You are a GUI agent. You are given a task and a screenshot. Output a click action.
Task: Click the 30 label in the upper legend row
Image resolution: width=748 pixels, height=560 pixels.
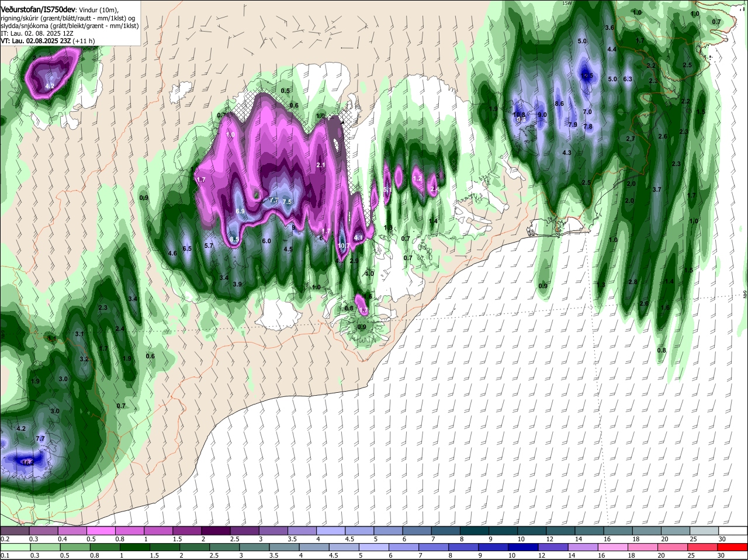tap(722, 539)
